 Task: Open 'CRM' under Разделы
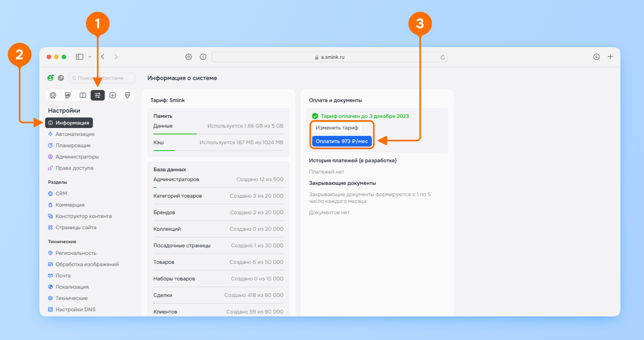58,194
